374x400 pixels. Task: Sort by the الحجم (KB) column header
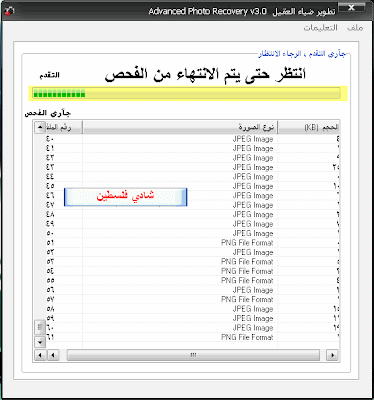309,127
